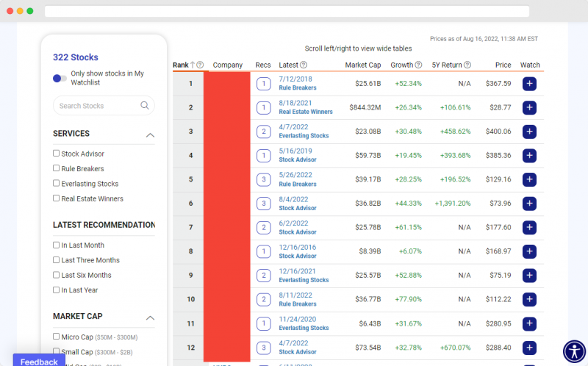Open 8/4/2022 Stock Advisor recommendation

(298, 204)
